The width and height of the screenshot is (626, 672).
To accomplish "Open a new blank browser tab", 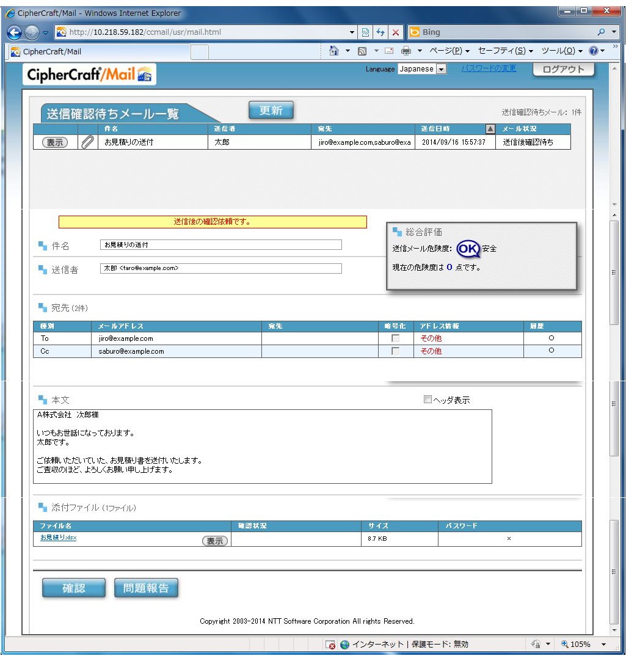I will [200, 53].
